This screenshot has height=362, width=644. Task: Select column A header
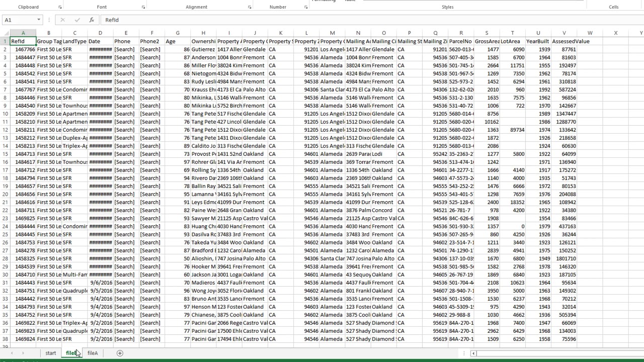23,33
